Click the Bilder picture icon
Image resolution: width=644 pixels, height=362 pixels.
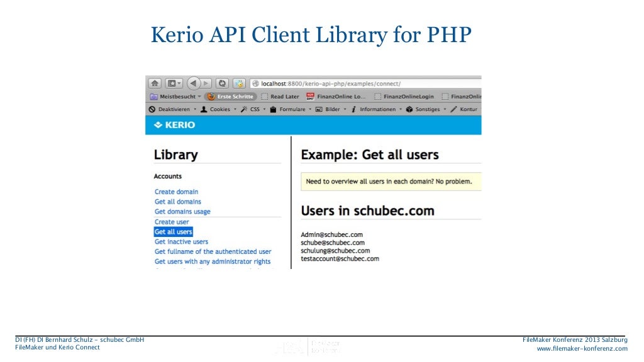coord(319,109)
